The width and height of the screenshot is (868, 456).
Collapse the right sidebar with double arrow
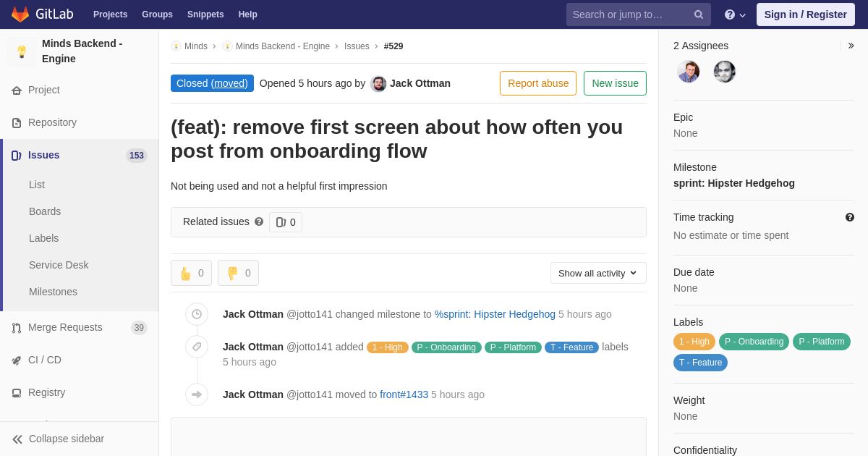(851, 46)
